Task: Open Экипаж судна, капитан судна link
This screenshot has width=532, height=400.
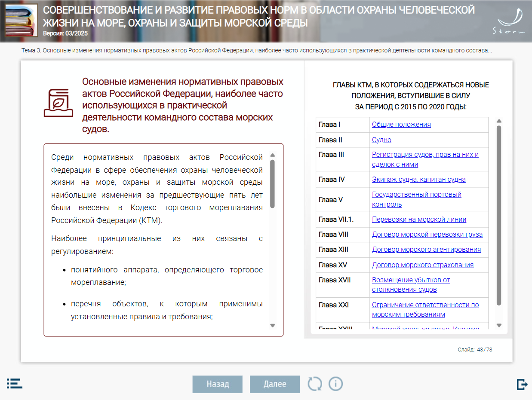Action: pyautogui.click(x=418, y=180)
